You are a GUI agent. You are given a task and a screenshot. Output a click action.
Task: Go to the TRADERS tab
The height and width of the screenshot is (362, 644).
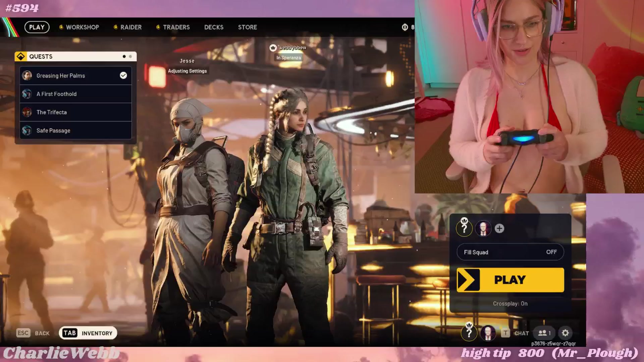pyautogui.click(x=173, y=27)
